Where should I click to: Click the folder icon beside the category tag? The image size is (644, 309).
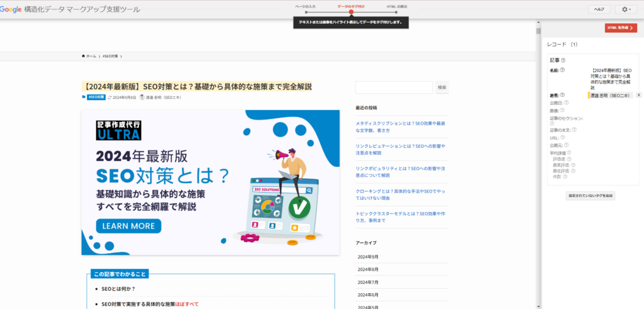84,98
